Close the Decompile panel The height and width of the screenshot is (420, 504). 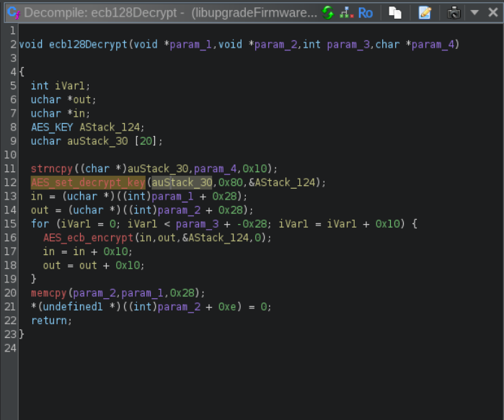(x=492, y=12)
